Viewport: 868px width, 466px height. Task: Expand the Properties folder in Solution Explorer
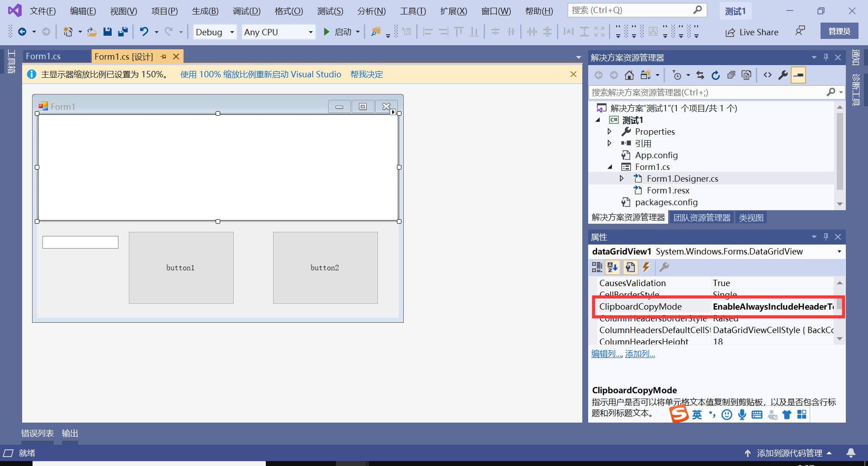pyautogui.click(x=609, y=132)
